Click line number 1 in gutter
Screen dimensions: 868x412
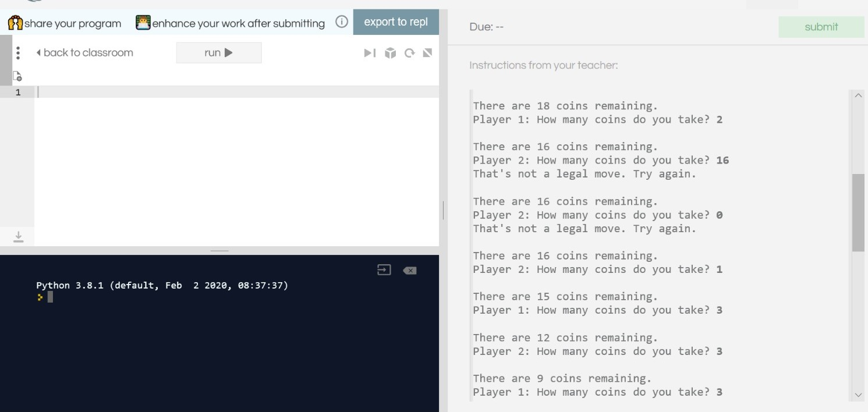tap(18, 92)
